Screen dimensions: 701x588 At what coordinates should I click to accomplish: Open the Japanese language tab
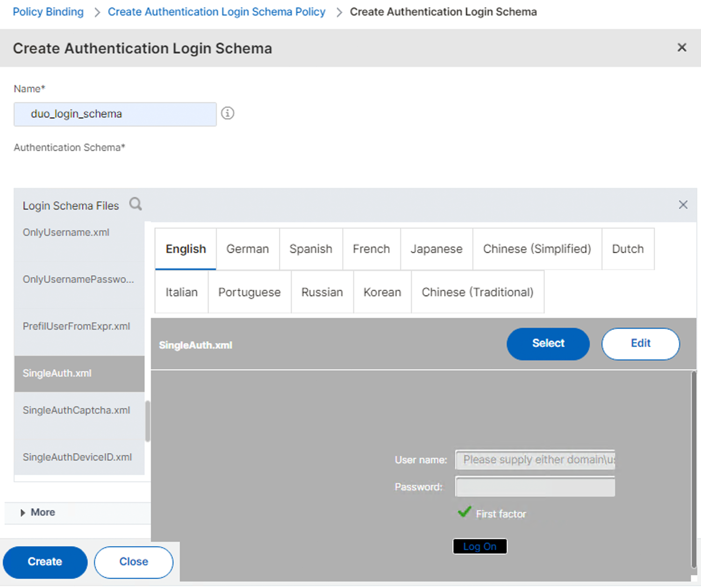(x=436, y=249)
